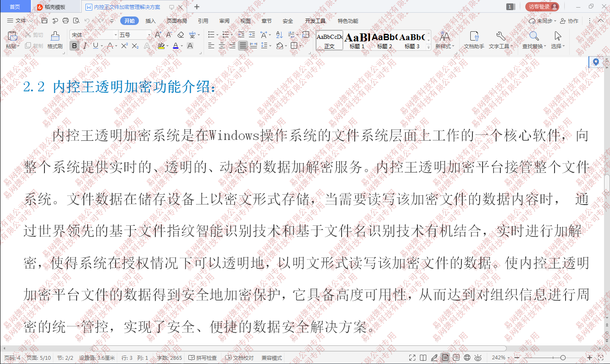Toggle Spell Check (拼写检查) in status bar
The height and width of the screenshot is (364, 610).
202,358
